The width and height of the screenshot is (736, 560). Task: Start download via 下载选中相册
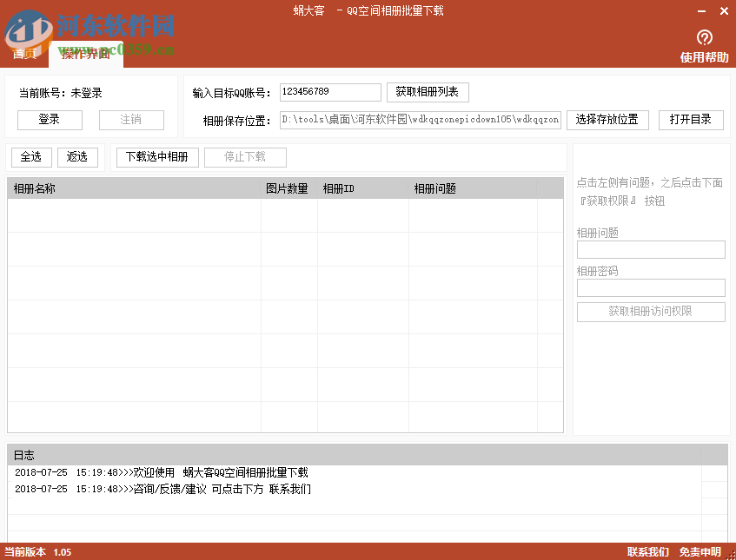point(156,157)
